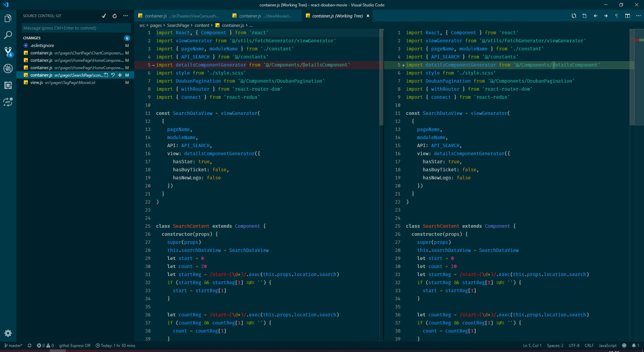Select container.js under ChartPage in changes
The height and width of the screenshot is (352, 644).
pyautogui.click(x=75, y=53)
